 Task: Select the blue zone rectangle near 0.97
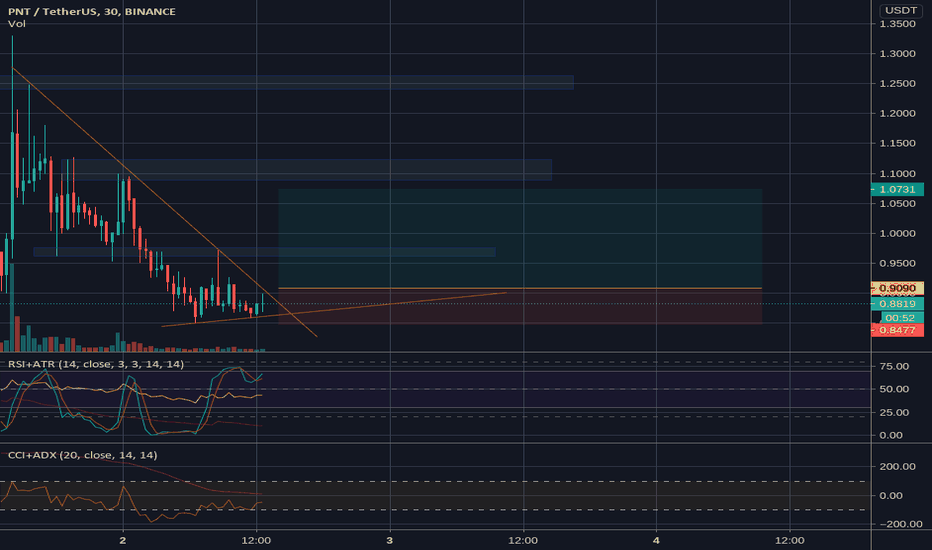coord(265,252)
